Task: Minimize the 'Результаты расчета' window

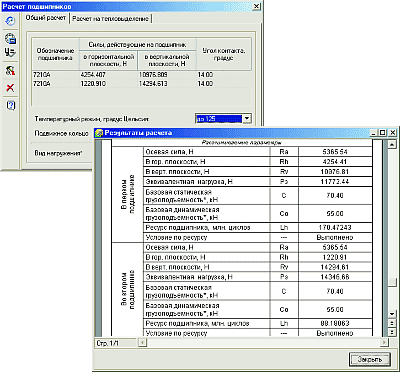Action: 375,133
